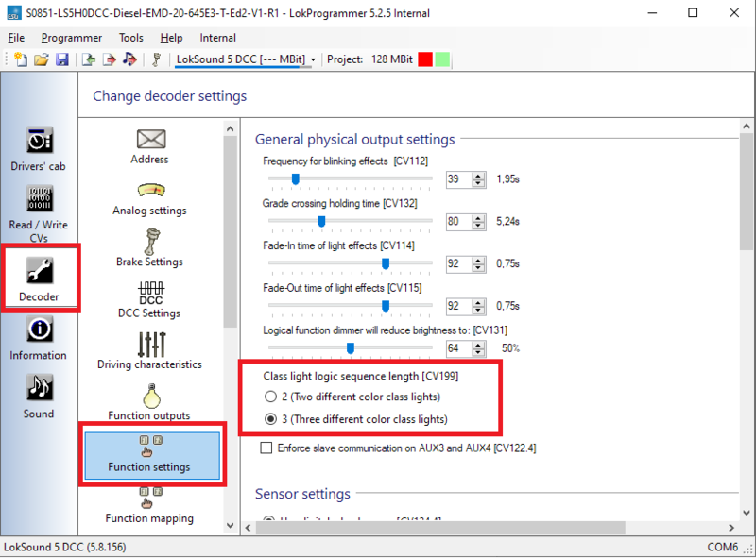
Task: Select the Address settings category
Action: [150, 146]
